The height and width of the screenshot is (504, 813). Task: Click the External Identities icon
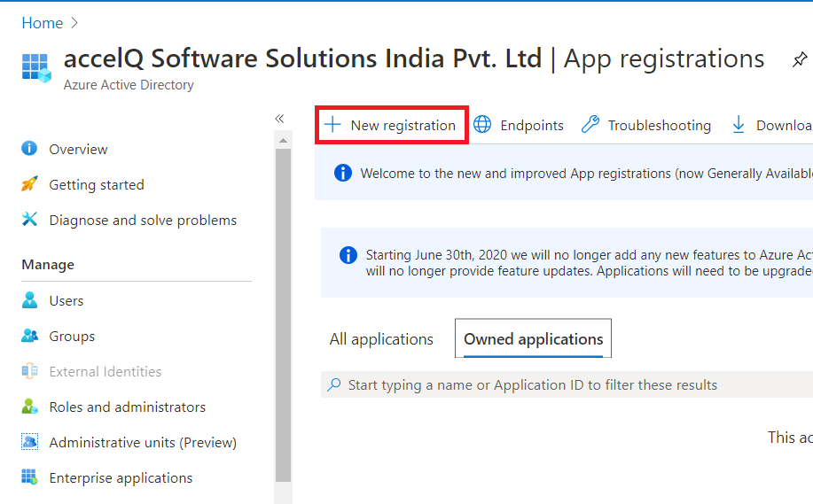[29, 371]
